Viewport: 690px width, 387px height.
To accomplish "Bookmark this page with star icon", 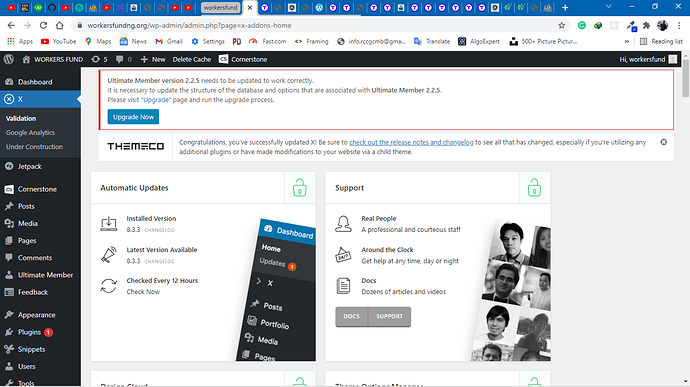I will (562, 26).
